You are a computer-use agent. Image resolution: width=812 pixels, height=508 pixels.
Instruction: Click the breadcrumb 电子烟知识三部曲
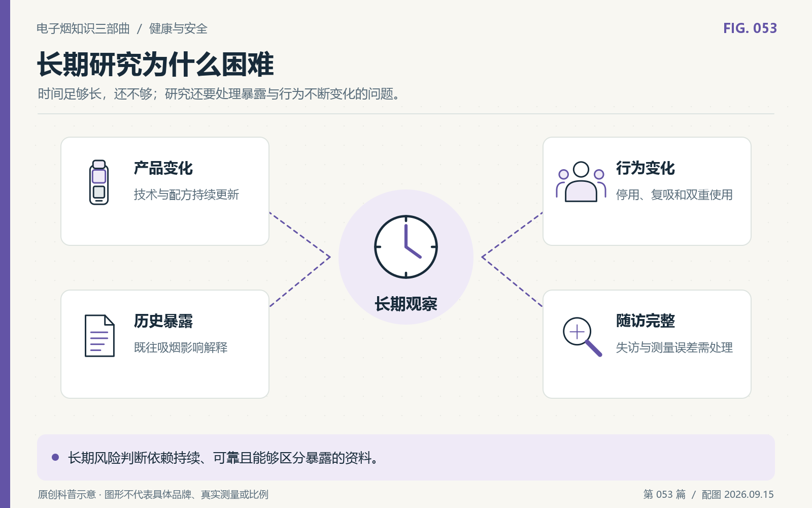83,28
